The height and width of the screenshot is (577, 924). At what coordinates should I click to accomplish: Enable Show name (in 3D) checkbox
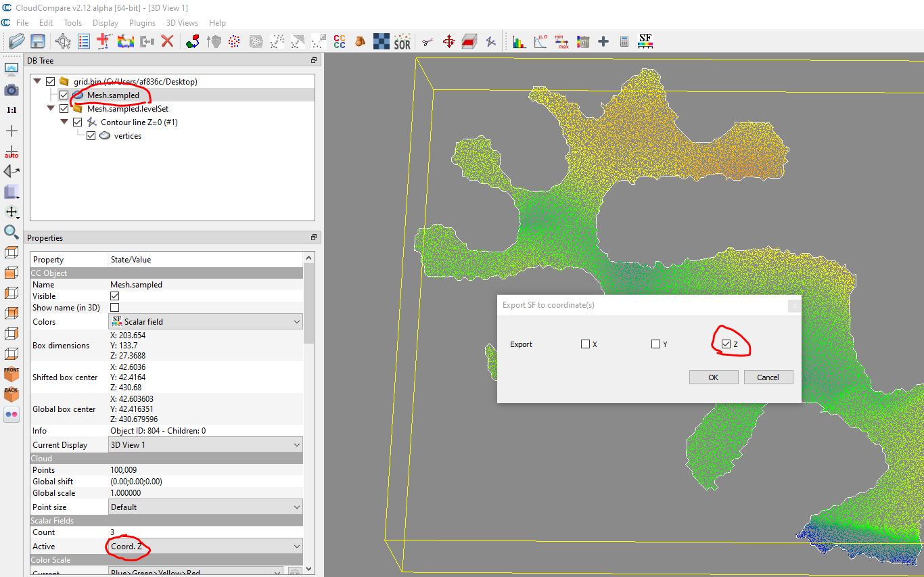[x=114, y=308]
